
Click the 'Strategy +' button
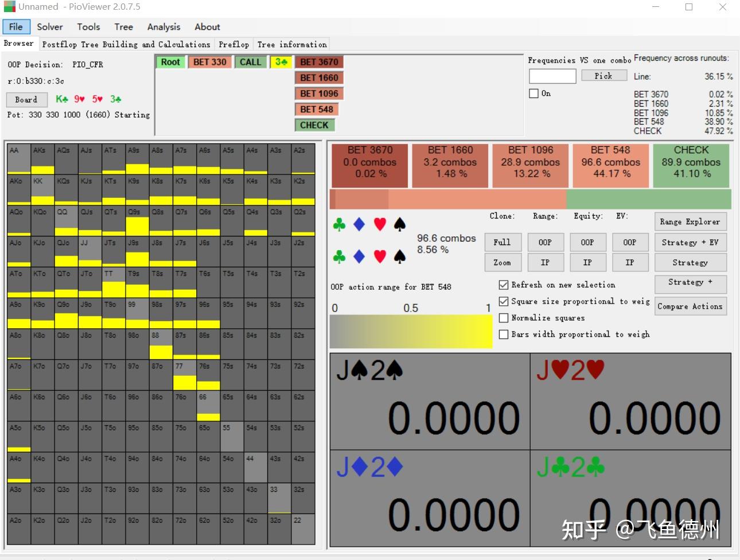[x=690, y=283]
